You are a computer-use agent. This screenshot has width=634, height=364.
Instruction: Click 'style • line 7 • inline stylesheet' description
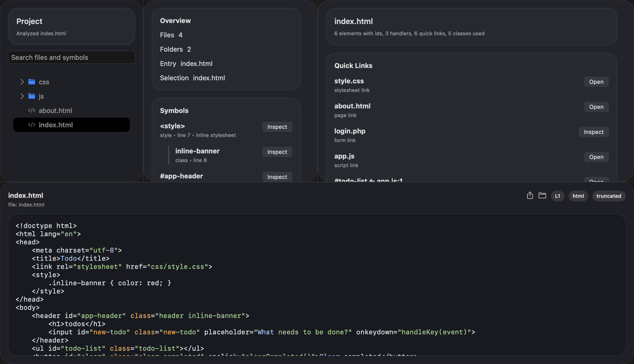(198, 135)
